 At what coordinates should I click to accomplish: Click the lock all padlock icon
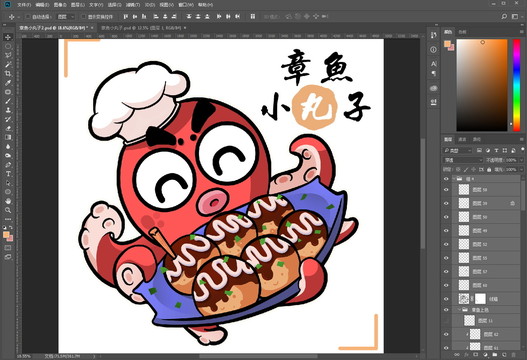click(x=489, y=169)
